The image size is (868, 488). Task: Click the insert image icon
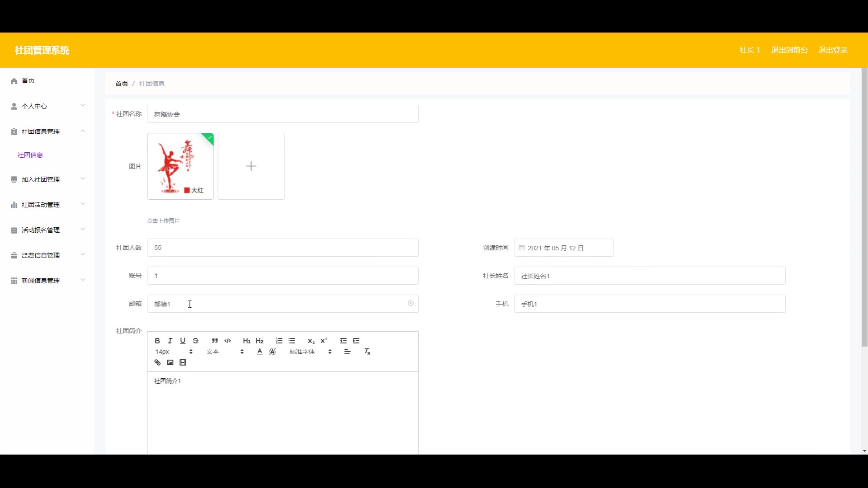pyautogui.click(x=170, y=362)
